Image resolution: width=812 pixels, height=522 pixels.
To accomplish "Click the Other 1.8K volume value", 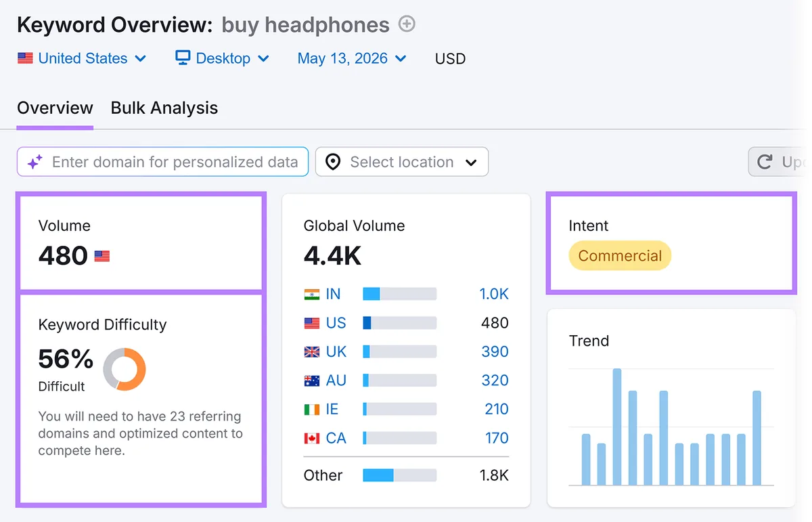I will (x=494, y=475).
